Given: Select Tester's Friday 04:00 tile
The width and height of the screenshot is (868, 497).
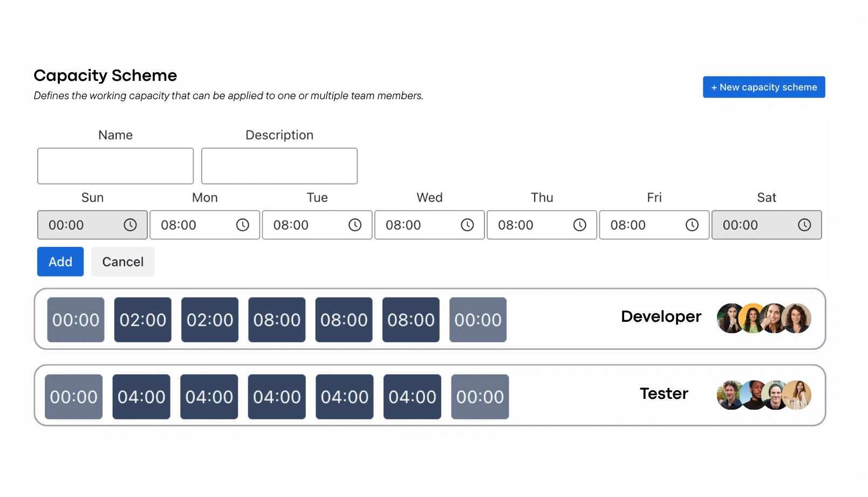Looking at the screenshot, I should coord(412,397).
